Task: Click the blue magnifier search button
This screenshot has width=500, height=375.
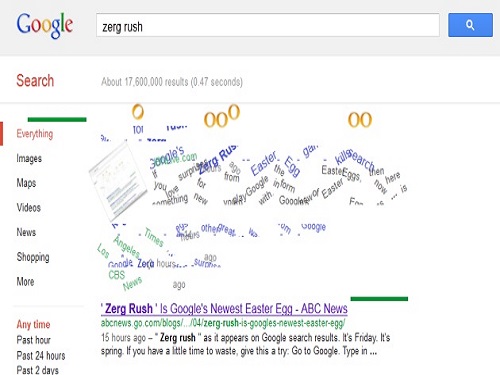Action: point(470,25)
